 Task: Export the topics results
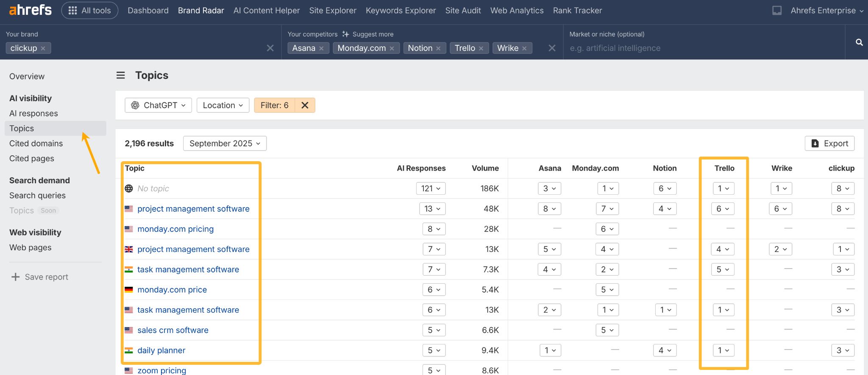[x=829, y=143]
